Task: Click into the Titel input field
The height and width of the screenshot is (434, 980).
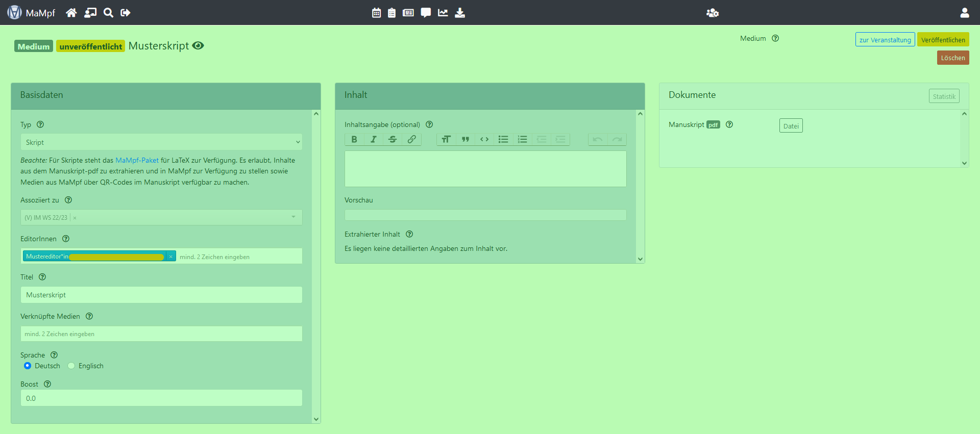Action: [x=161, y=295]
